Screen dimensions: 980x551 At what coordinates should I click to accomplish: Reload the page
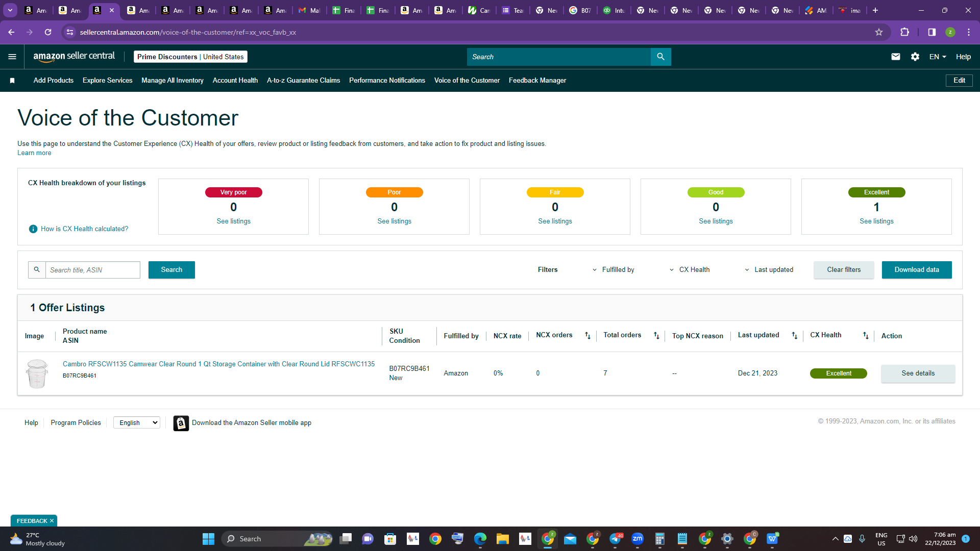tap(48, 32)
